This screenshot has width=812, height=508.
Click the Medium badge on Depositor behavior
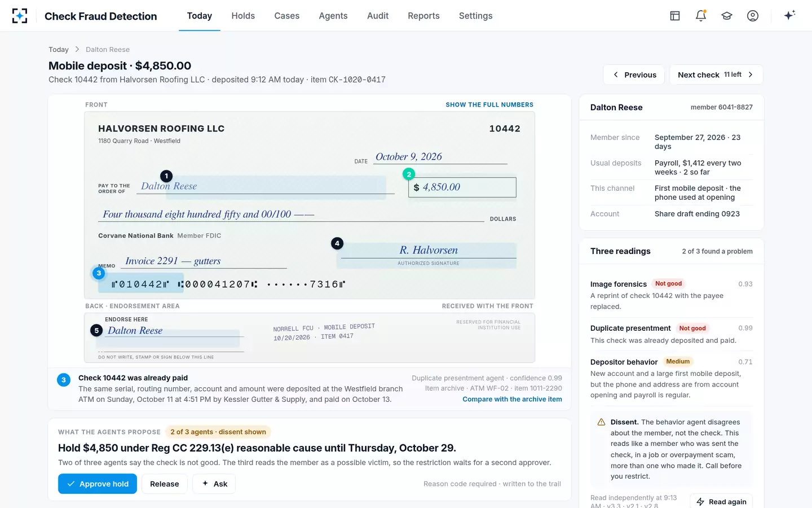click(678, 361)
